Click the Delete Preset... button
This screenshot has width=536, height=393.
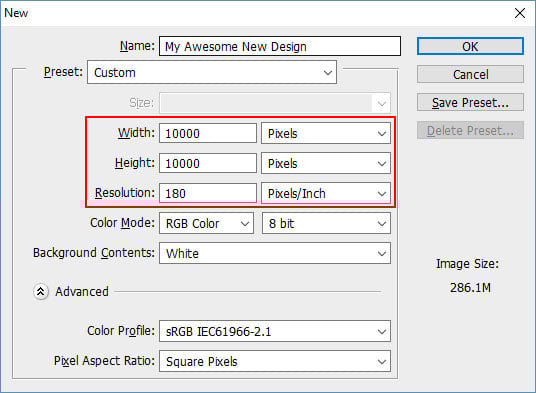tap(470, 130)
